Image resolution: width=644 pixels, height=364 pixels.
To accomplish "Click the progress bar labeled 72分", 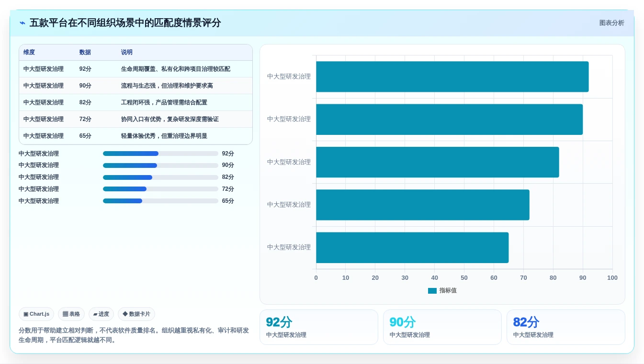I will [160, 189].
